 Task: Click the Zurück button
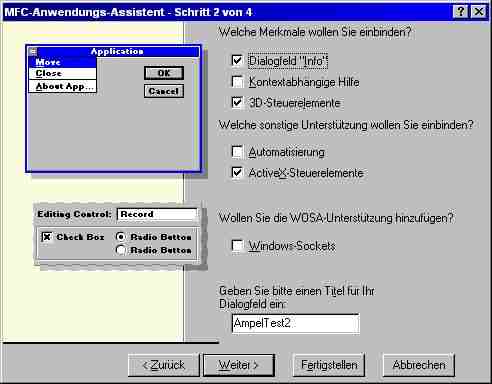pyautogui.click(x=164, y=365)
